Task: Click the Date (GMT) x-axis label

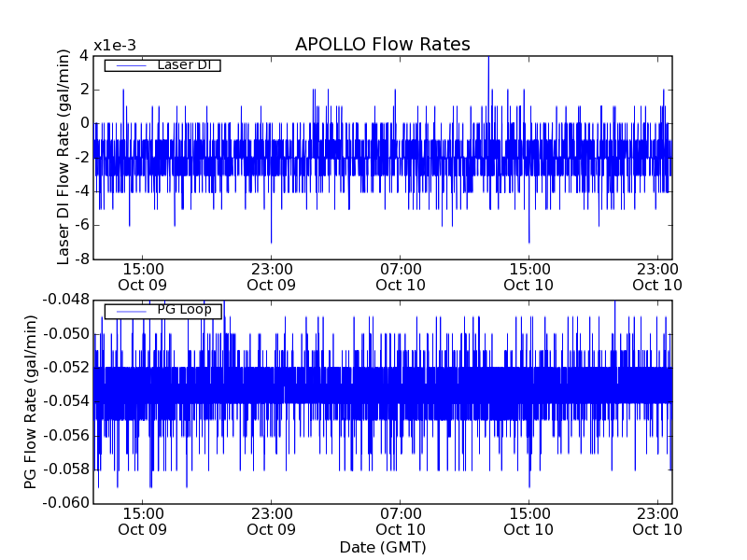Action: (382, 547)
